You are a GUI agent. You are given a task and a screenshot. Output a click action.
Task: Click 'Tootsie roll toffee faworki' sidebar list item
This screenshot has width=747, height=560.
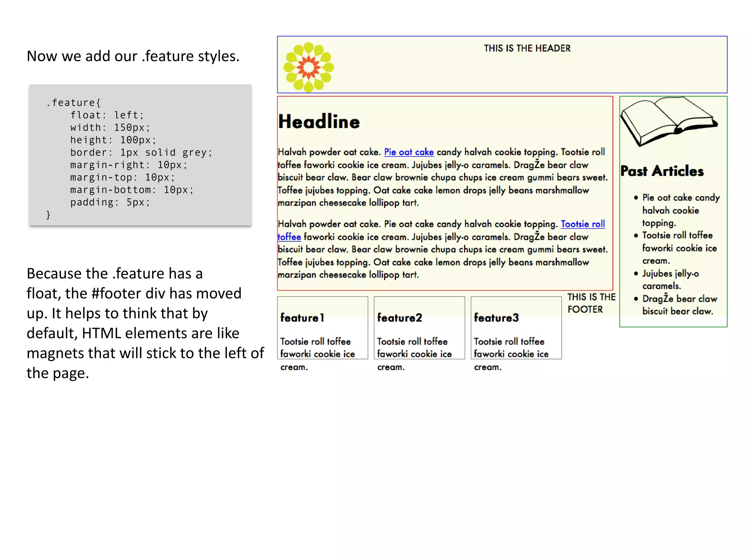679,248
